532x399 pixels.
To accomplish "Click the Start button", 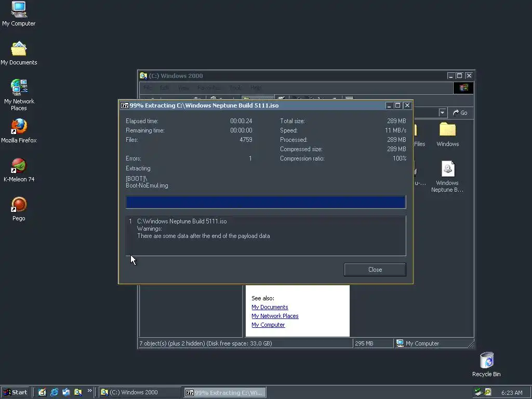I will 16,392.
